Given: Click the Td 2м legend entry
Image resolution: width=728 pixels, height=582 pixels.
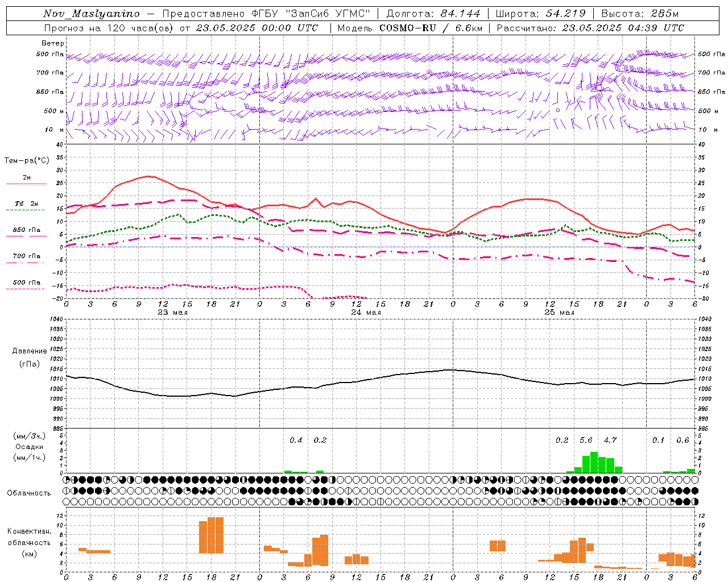Looking at the screenshot, I should pos(27,203).
